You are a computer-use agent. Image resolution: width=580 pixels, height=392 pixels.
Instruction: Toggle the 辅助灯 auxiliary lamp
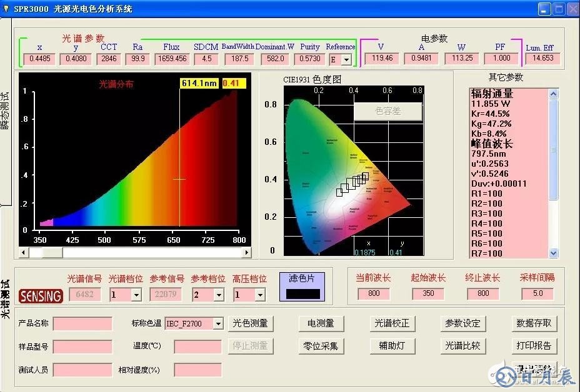coord(392,346)
